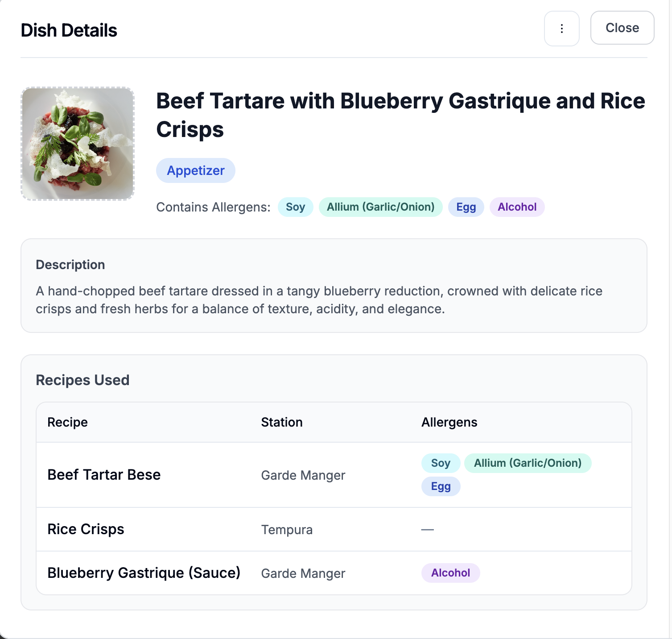Click the dish description paragraph text

click(319, 300)
